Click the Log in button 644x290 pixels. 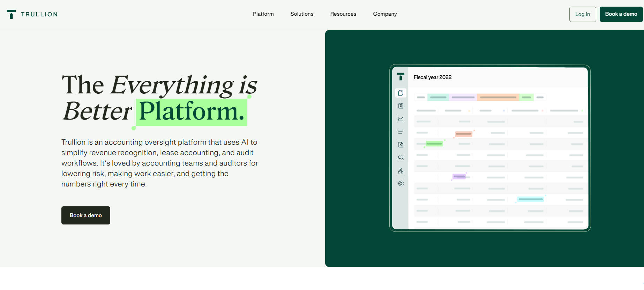tap(582, 14)
